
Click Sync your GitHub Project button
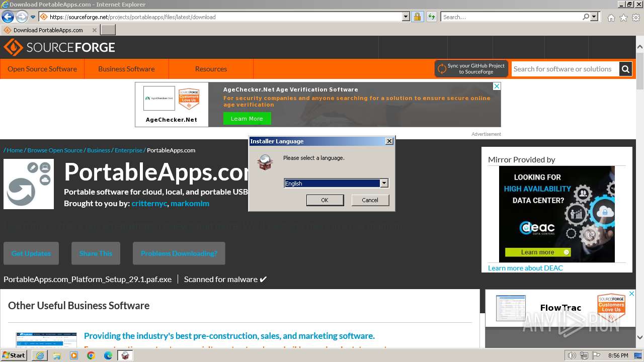tap(471, 69)
